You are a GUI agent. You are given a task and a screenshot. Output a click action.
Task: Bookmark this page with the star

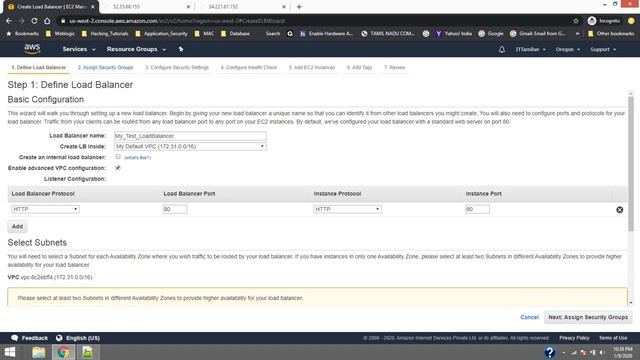(x=576, y=21)
